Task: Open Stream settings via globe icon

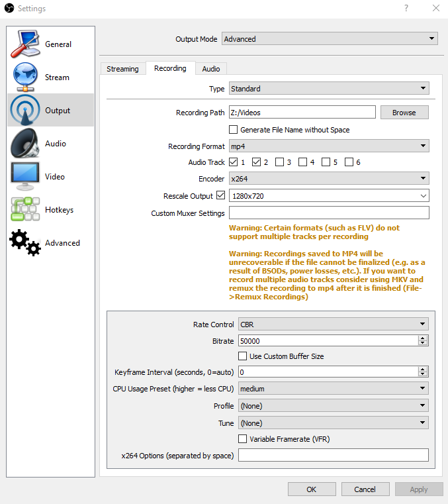Action: pos(25,77)
